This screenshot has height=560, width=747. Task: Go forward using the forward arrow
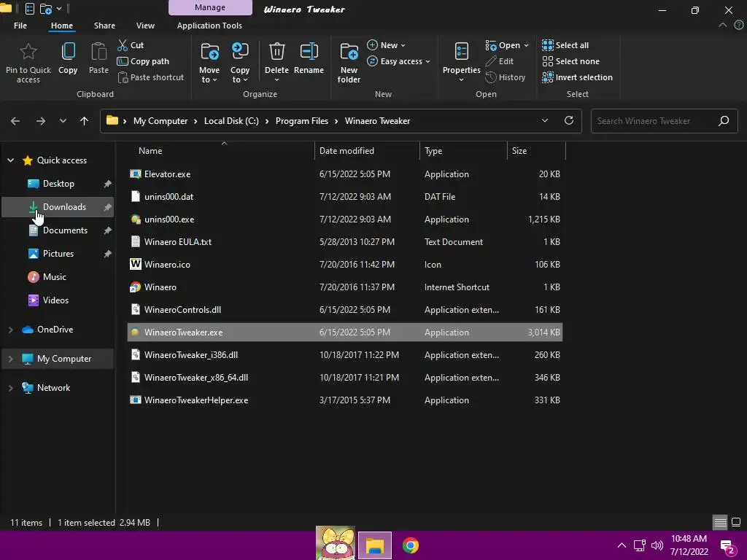41,121
